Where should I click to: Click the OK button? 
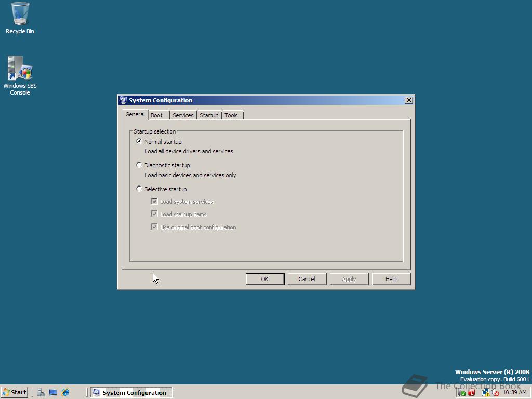coord(265,279)
